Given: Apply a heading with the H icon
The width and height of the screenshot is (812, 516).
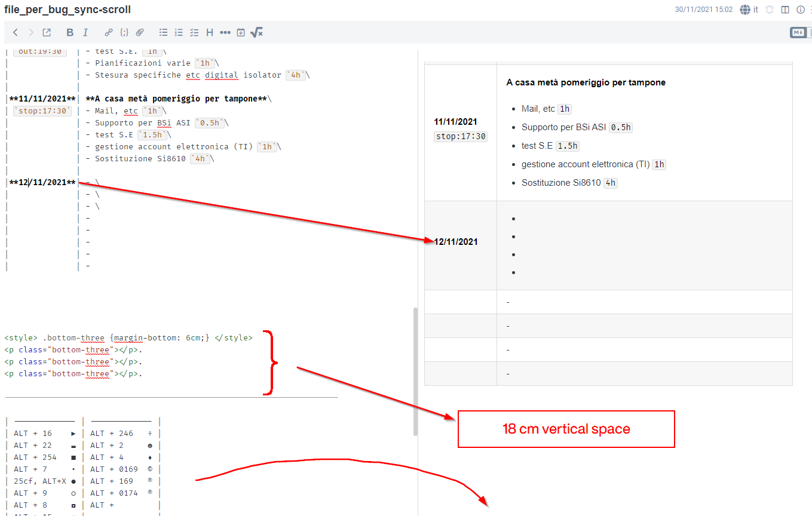Looking at the screenshot, I should [209, 32].
